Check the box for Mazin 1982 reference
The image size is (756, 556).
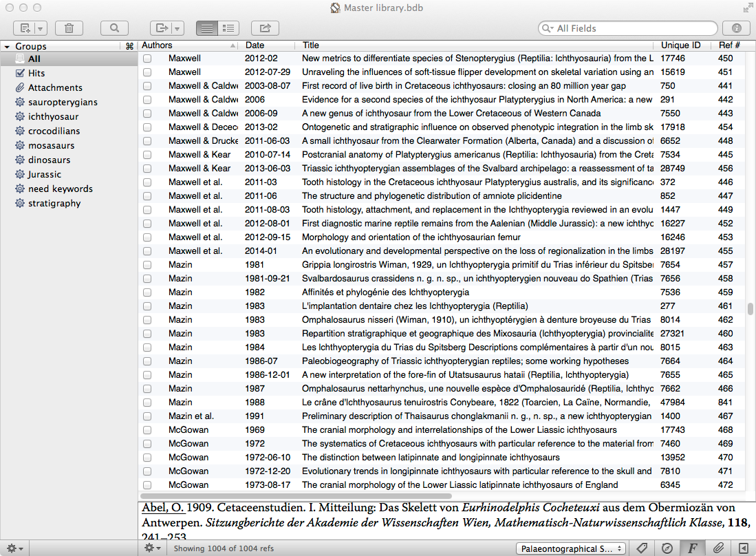(x=147, y=292)
